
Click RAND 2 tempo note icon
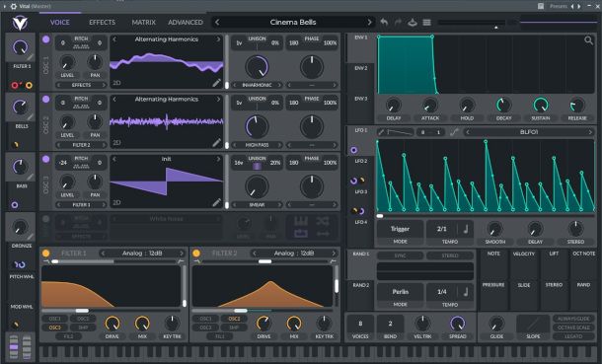pyautogui.click(x=466, y=292)
